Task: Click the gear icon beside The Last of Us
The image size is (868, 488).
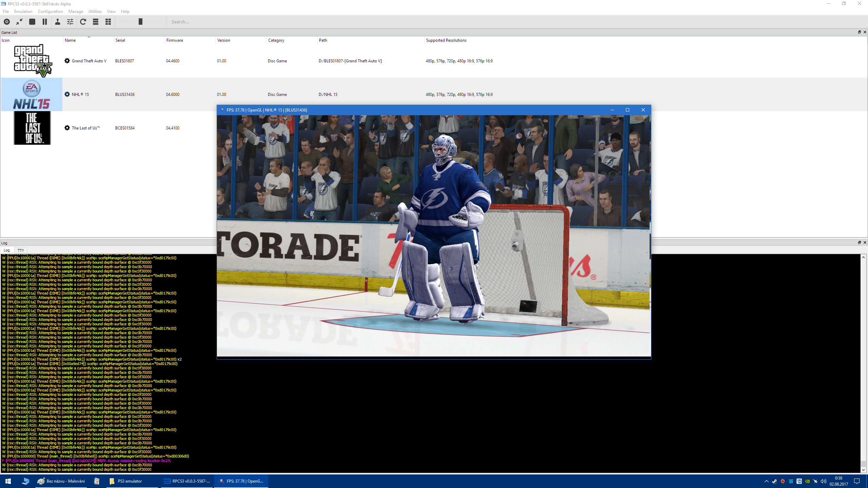Action: (x=67, y=128)
